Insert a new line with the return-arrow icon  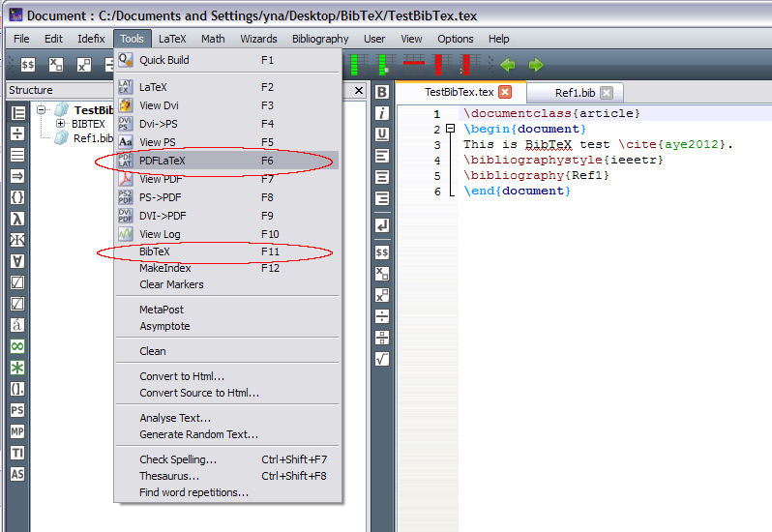click(382, 225)
